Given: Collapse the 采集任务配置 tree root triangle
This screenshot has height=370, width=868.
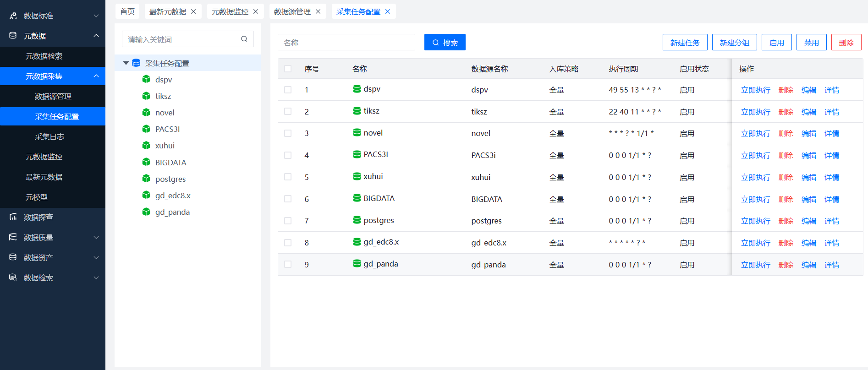Looking at the screenshot, I should [126, 63].
